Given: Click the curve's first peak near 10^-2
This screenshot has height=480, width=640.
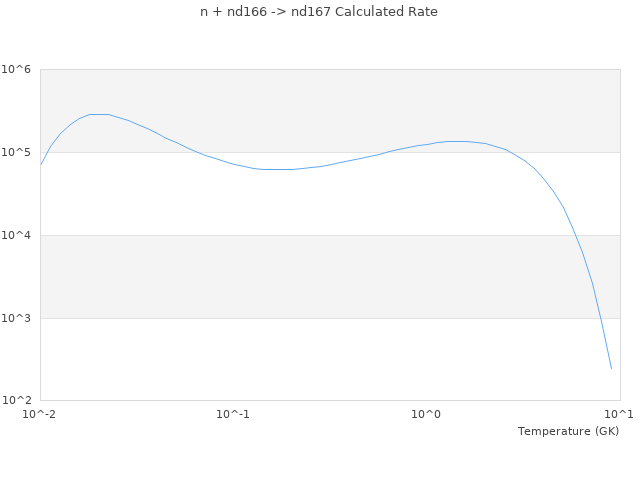Looking at the screenshot, I should tap(98, 114).
